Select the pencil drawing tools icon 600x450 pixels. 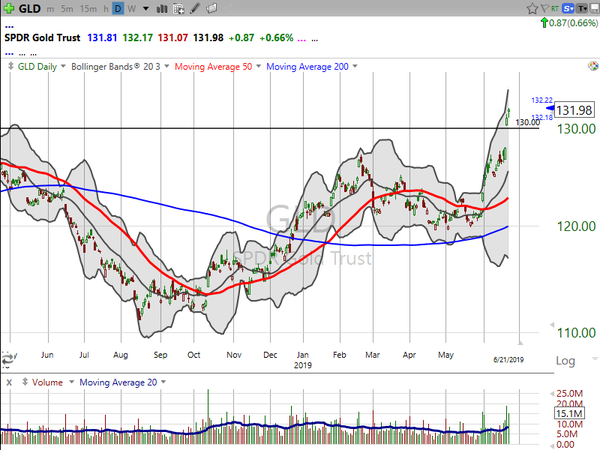point(195,8)
